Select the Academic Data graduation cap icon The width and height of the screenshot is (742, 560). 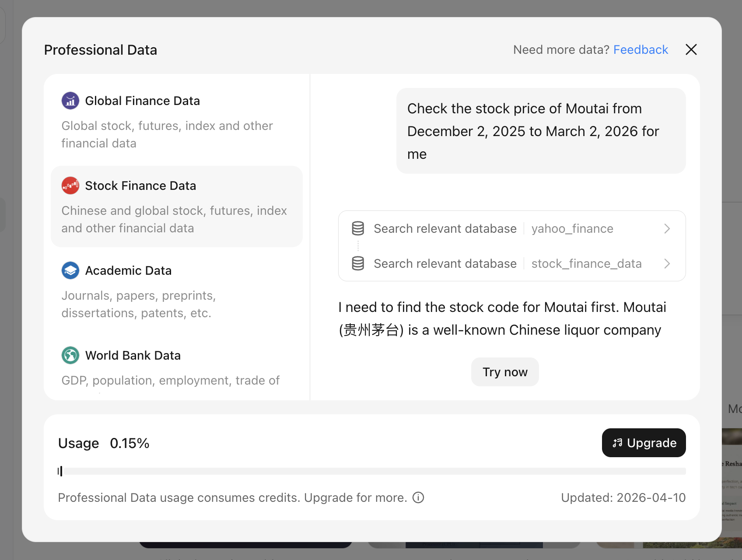(70, 270)
